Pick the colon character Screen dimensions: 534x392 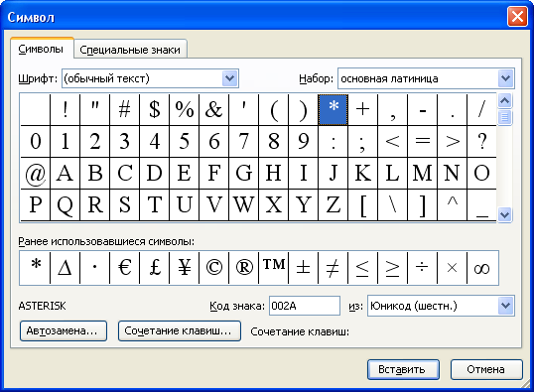click(334, 141)
